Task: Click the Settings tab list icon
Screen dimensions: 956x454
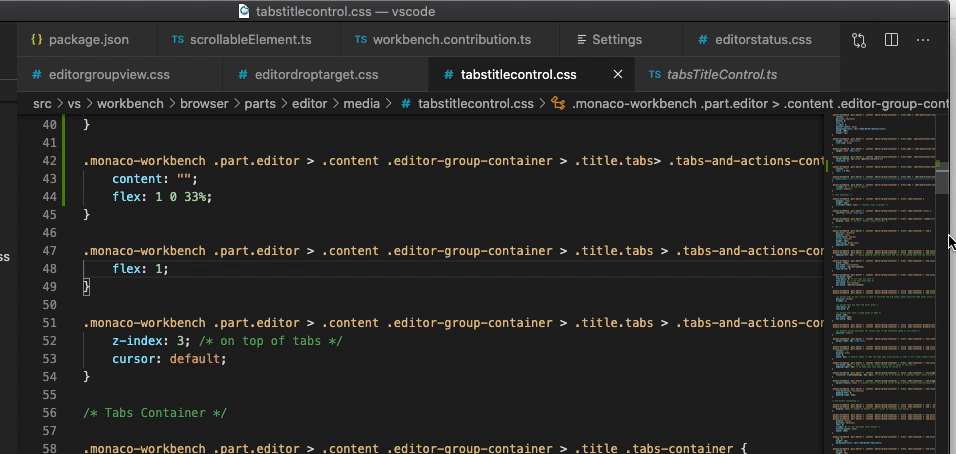Action: click(581, 40)
